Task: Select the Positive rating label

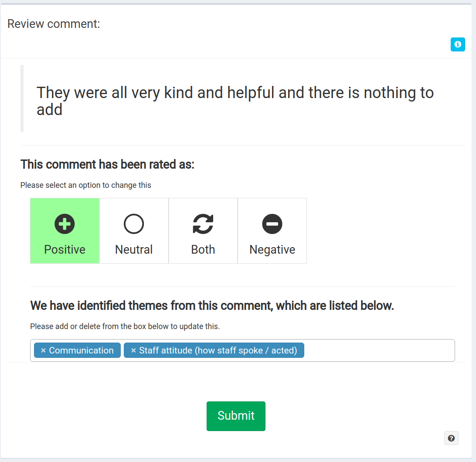Action: (65, 249)
